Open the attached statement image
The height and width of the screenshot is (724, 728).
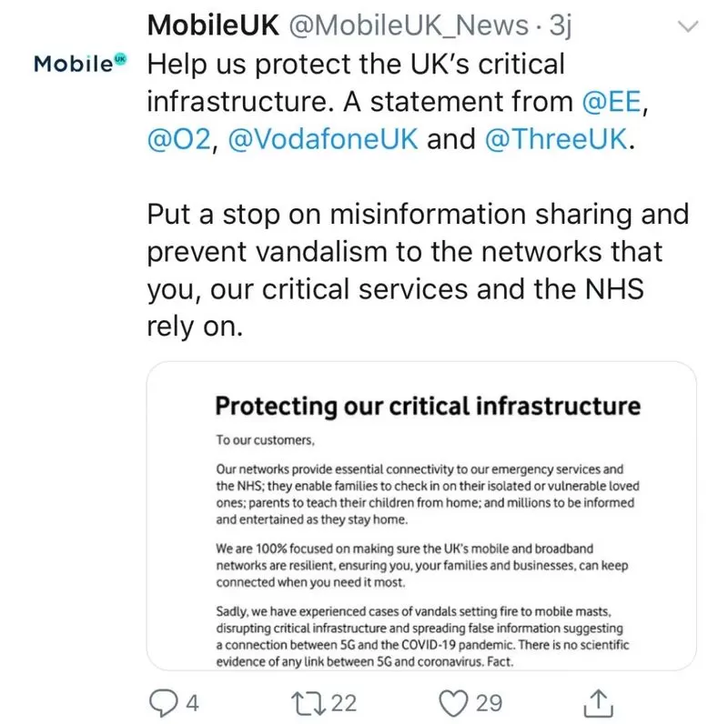tap(421, 516)
